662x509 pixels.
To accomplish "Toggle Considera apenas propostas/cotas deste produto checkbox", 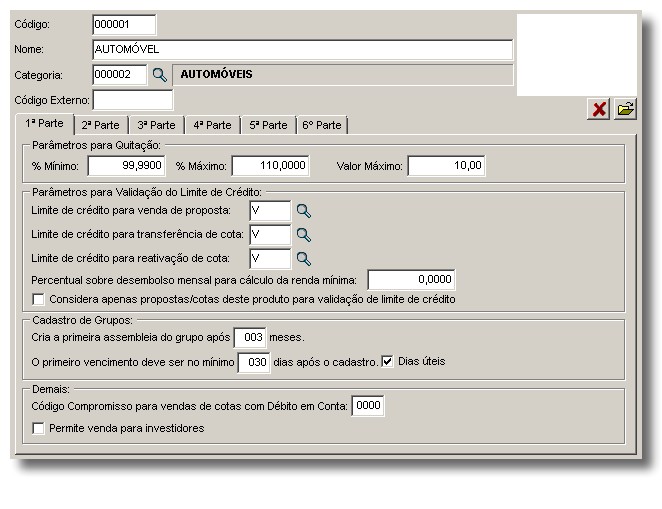I will click(x=38, y=299).
